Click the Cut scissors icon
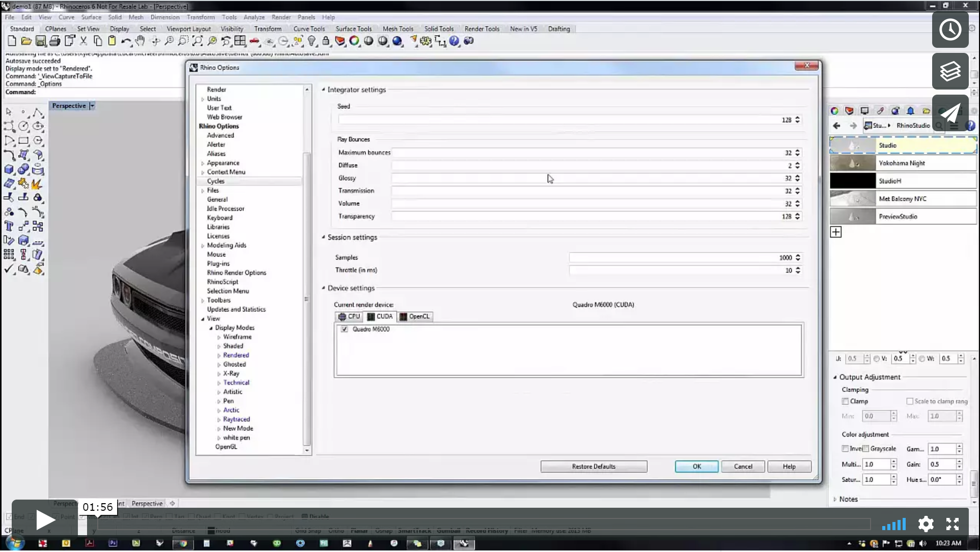The width and height of the screenshot is (980, 552). pos(83,41)
